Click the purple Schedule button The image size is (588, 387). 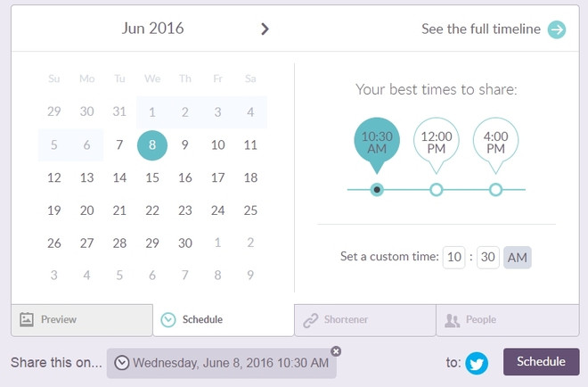point(541,361)
